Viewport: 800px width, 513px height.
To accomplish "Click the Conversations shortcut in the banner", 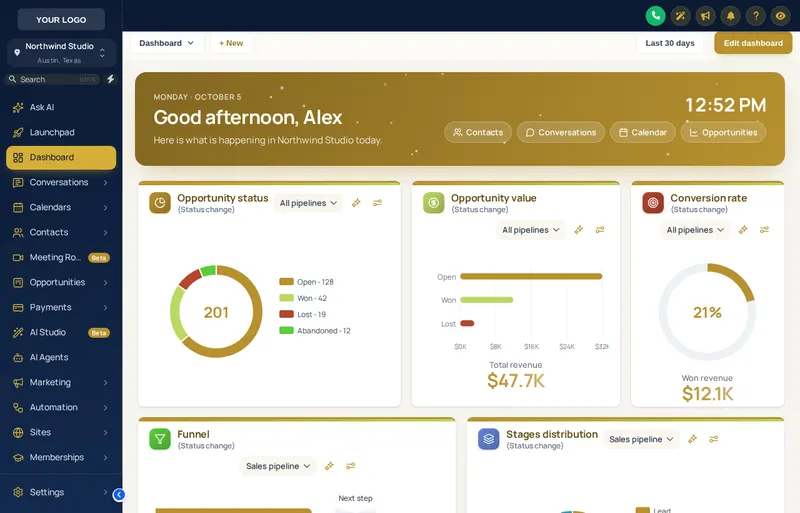I will (x=561, y=132).
